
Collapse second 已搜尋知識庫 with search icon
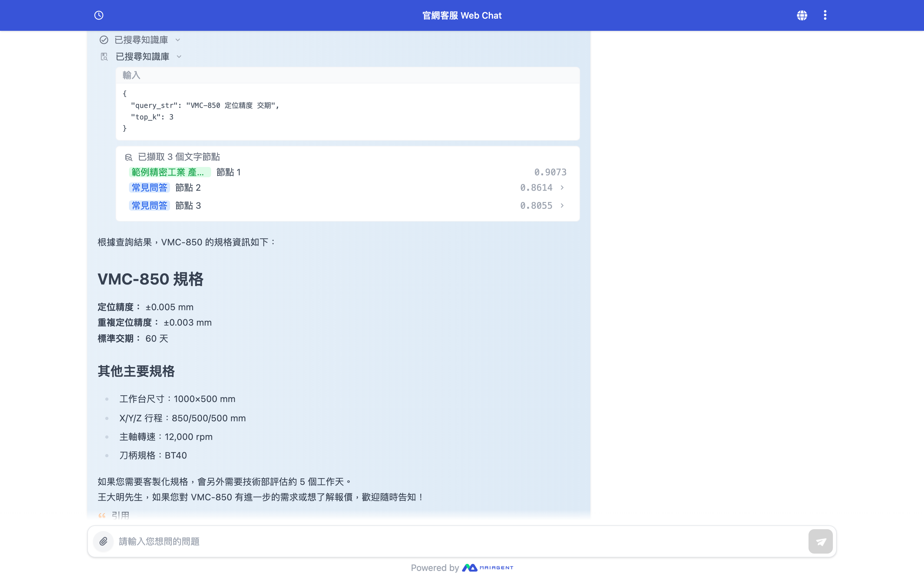179,57
